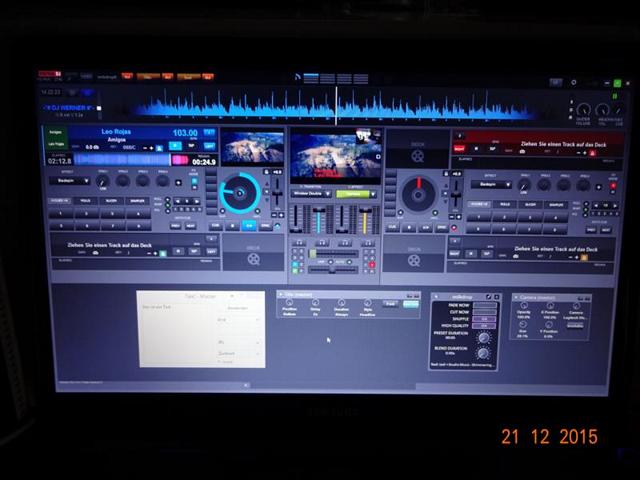The image size is (640, 480).
Task: Open the right deck effect selection dropdown
Action: pyautogui.click(x=491, y=184)
